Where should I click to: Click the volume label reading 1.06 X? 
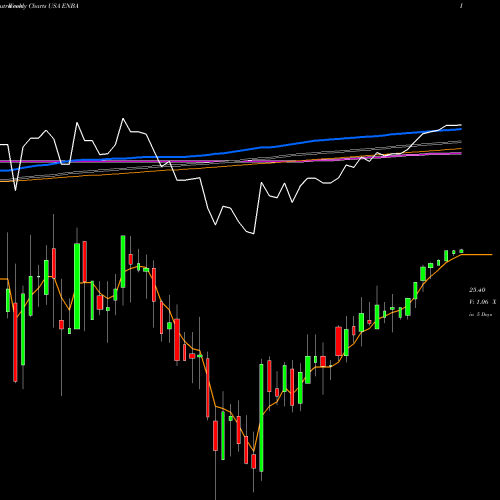click(x=482, y=302)
